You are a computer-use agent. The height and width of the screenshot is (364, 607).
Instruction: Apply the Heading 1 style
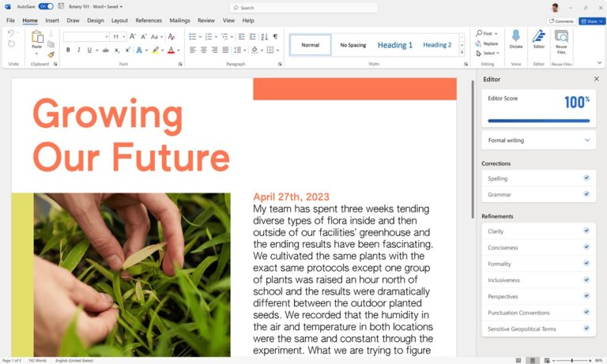[394, 45]
